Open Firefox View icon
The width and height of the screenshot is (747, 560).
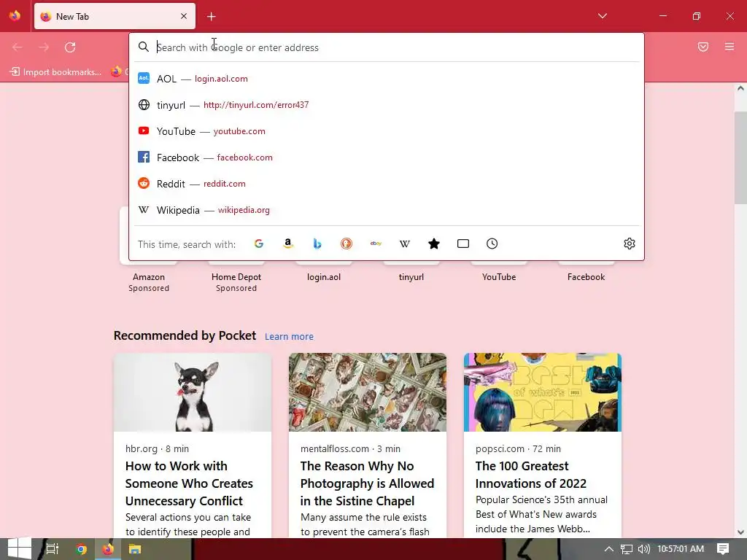click(x=15, y=16)
